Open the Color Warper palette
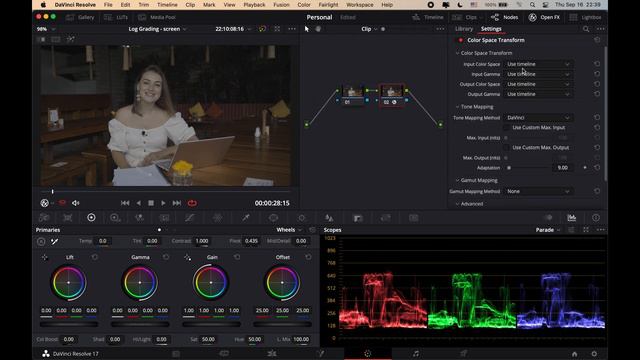 coord(218,218)
